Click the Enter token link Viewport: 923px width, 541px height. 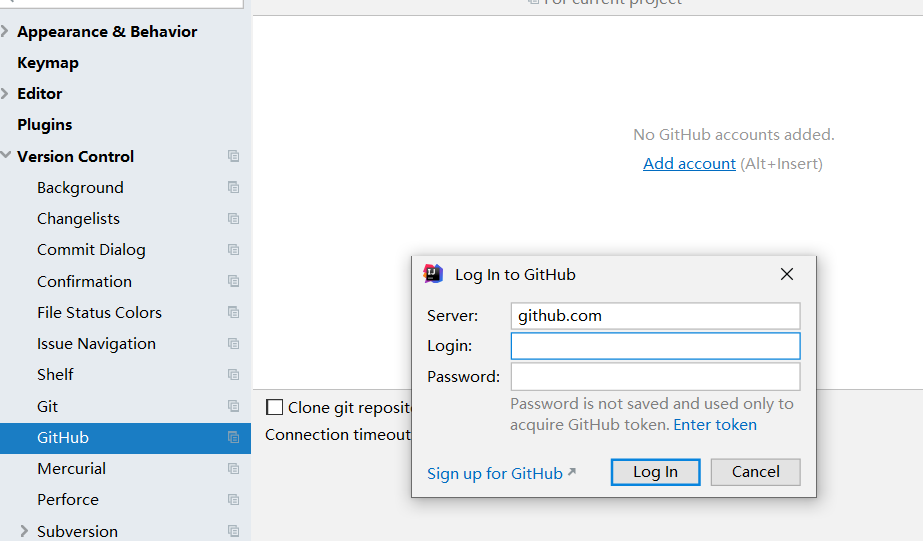point(715,424)
